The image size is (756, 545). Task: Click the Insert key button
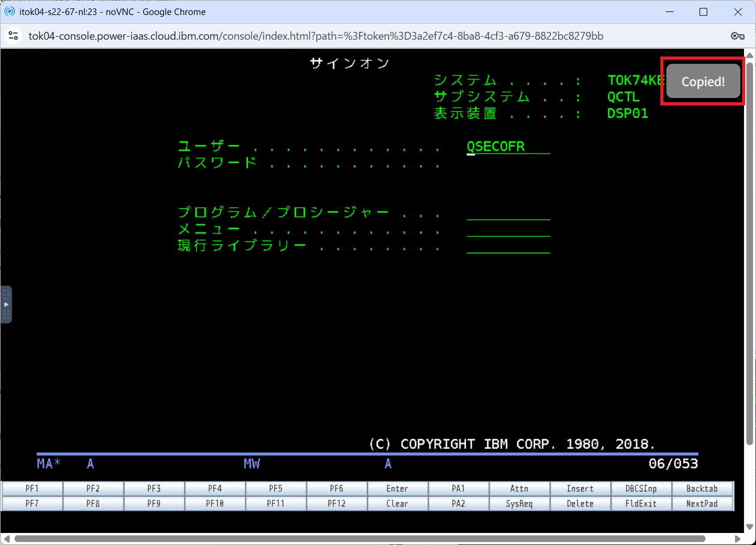click(580, 488)
